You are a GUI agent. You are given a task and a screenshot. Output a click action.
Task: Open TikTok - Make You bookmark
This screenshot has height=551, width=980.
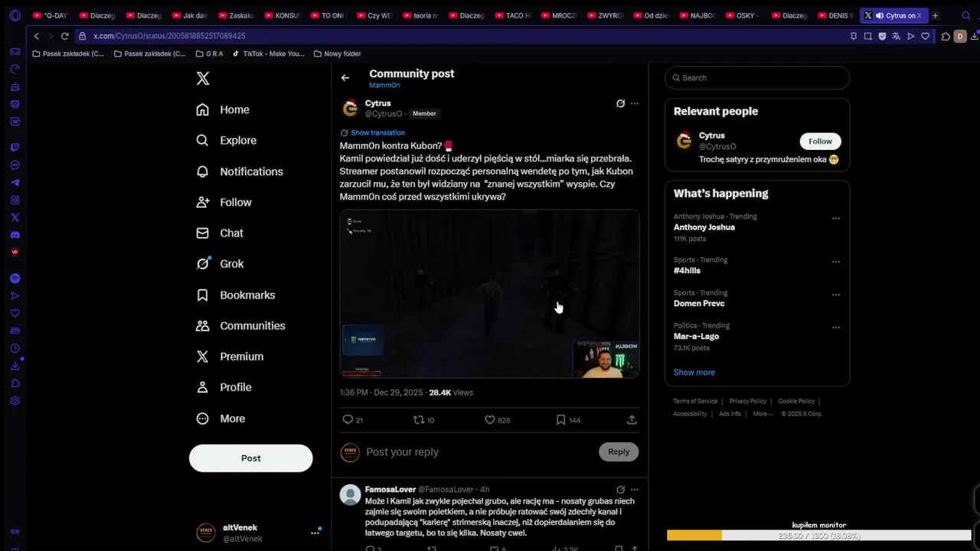tap(269, 54)
